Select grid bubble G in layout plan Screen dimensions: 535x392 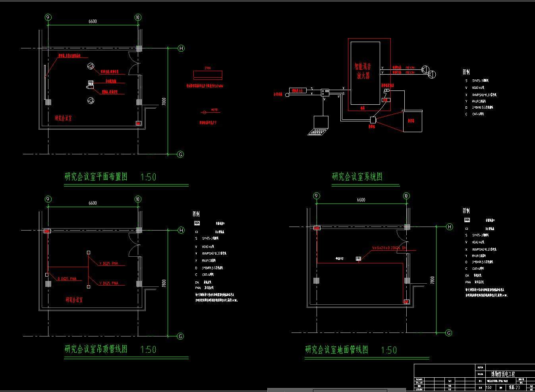coord(180,154)
